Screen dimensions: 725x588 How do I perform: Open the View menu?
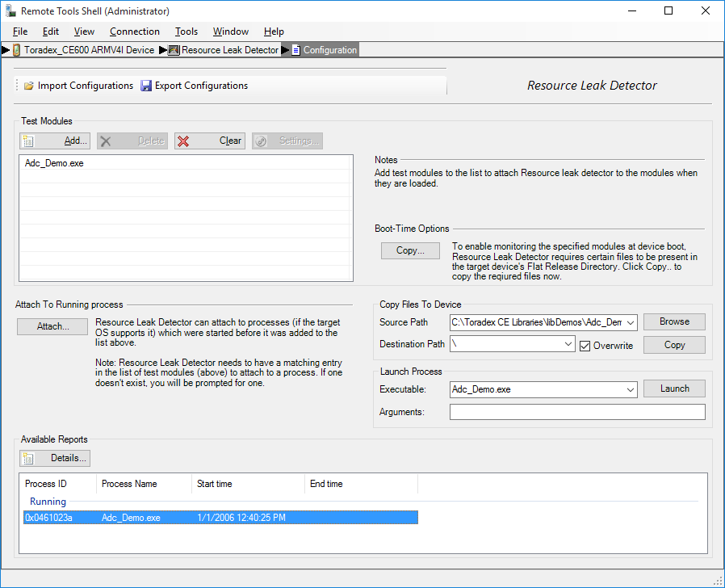pyautogui.click(x=84, y=31)
